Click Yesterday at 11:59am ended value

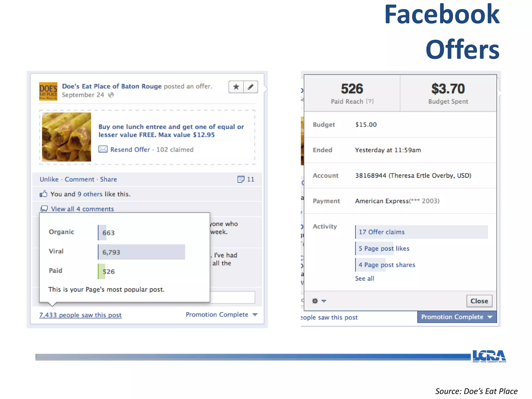point(388,150)
